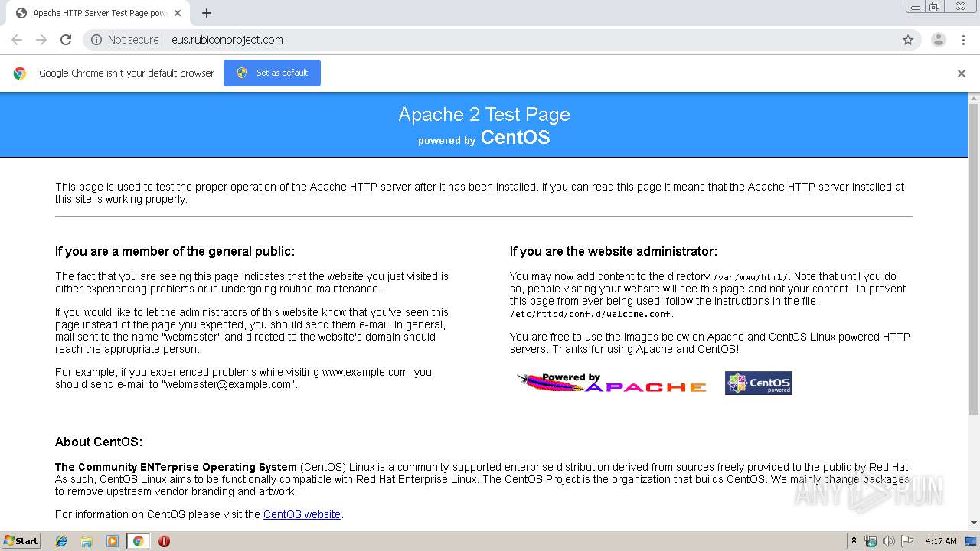Open the Windows Start menu
Image resolution: width=980 pixels, height=551 pixels.
pos(21,540)
